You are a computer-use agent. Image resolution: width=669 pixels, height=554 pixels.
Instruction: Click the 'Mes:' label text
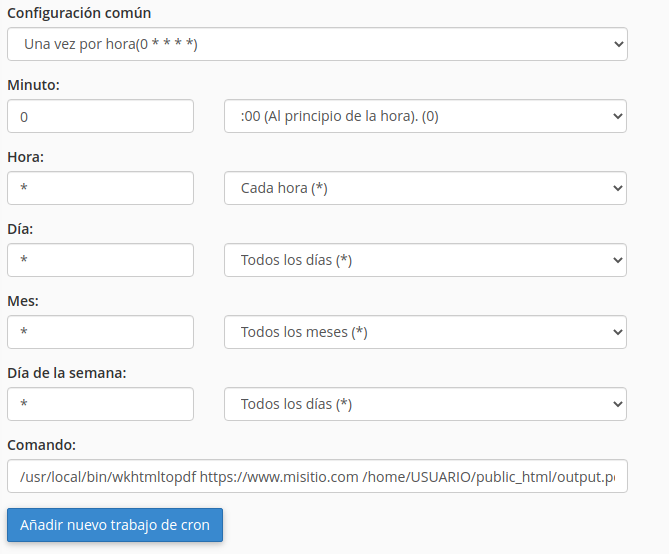23,301
